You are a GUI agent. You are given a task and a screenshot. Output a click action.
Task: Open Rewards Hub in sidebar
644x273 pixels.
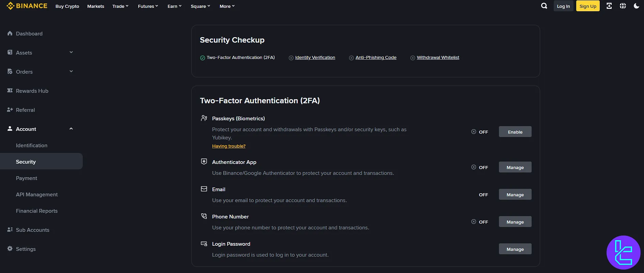32,91
